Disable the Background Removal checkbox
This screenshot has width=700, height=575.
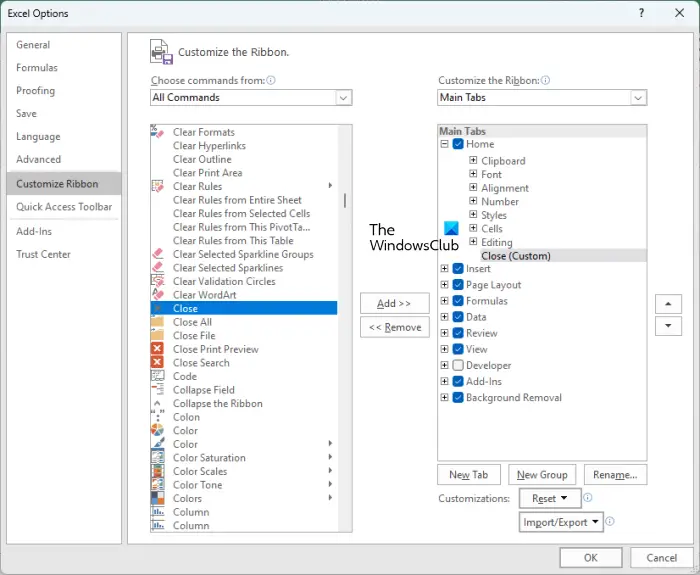(x=458, y=397)
